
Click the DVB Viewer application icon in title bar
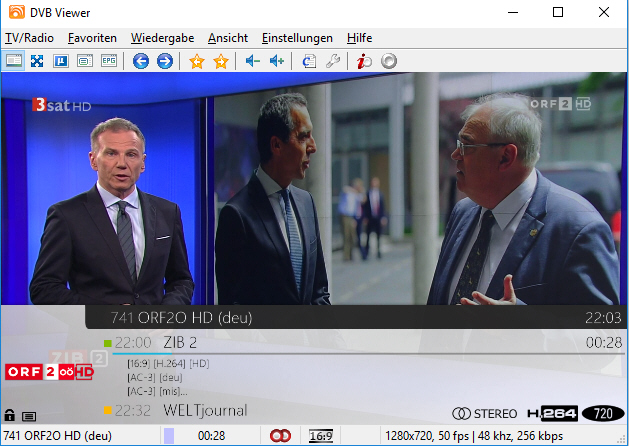click(x=17, y=12)
